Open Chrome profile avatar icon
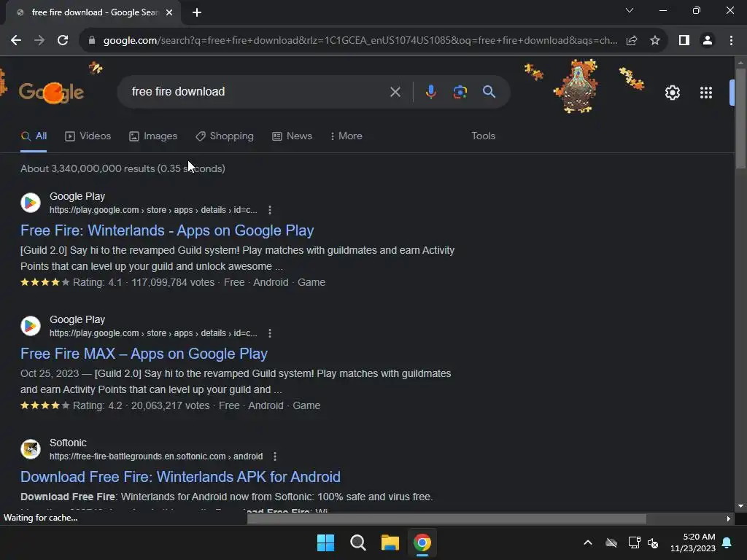This screenshot has height=560, width=747. click(x=708, y=41)
